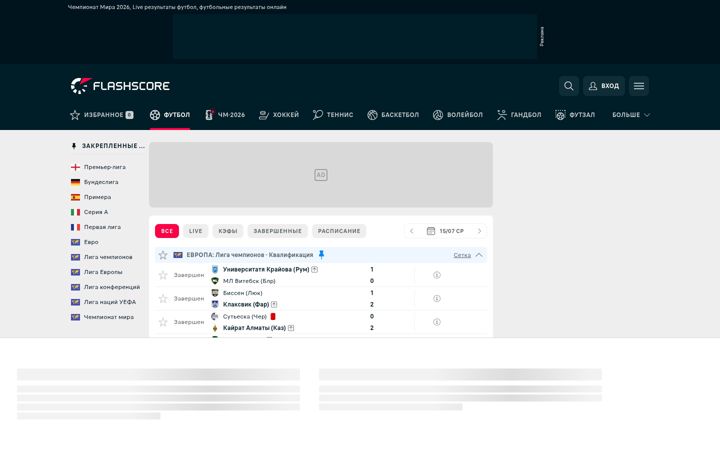Open Премьер-лига in pinned leagues
Screen dimensions: 720x450
point(104,167)
